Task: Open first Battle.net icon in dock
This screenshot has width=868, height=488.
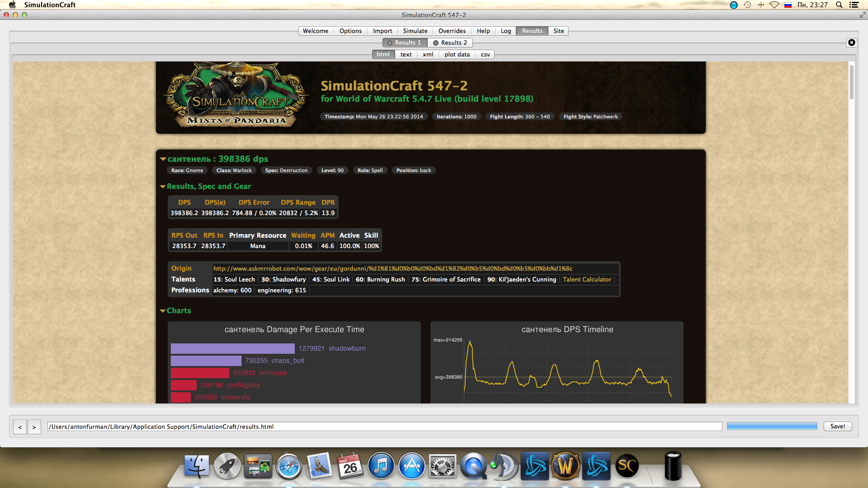Action: click(535, 466)
